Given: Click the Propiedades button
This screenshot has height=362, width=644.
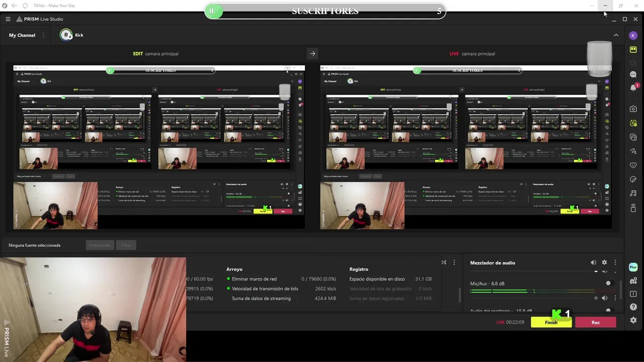Looking at the screenshot, I should (x=100, y=245).
